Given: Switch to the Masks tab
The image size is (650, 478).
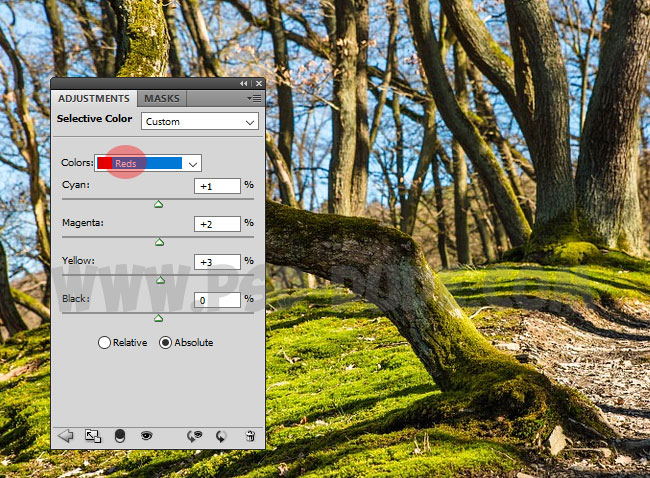Looking at the screenshot, I should (162, 99).
